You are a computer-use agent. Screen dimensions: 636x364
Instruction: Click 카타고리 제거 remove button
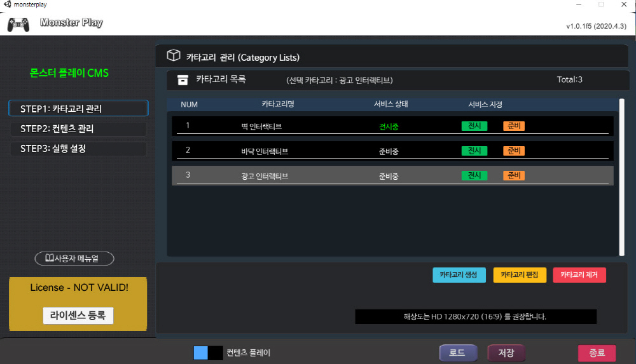(579, 275)
